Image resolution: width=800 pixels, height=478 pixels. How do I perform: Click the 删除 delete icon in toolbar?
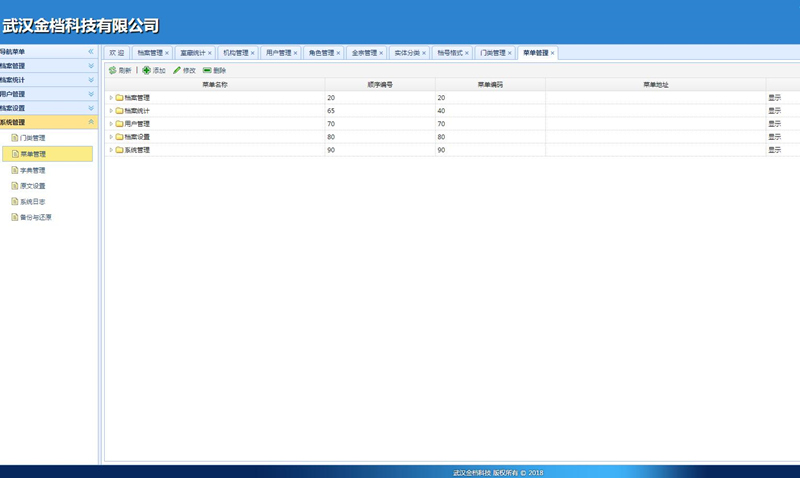pos(207,71)
